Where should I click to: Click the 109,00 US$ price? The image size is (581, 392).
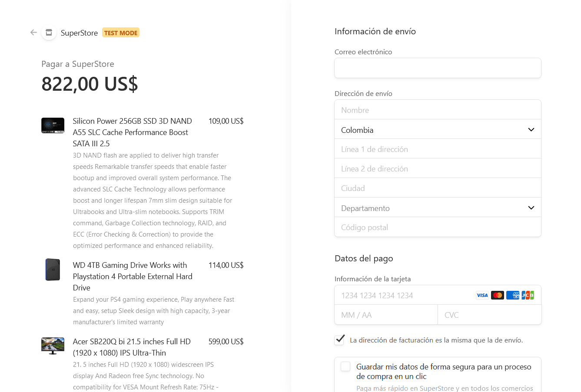(226, 121)
